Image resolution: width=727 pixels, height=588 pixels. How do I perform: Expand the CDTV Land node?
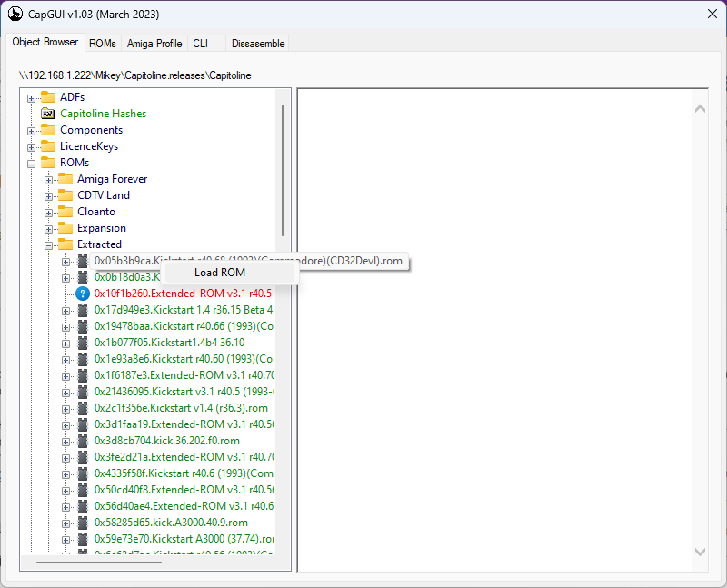[48, 196]
